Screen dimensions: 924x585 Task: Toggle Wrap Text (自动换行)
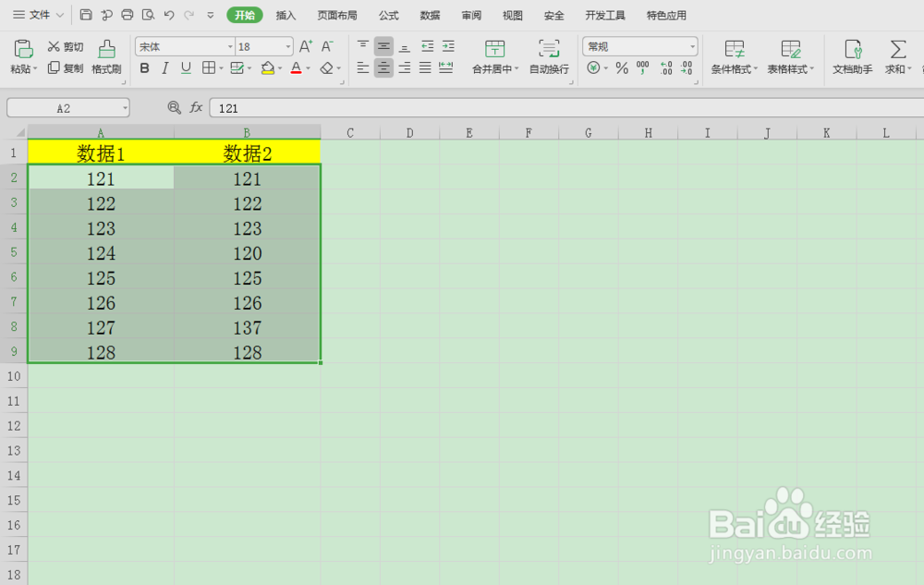549,56
